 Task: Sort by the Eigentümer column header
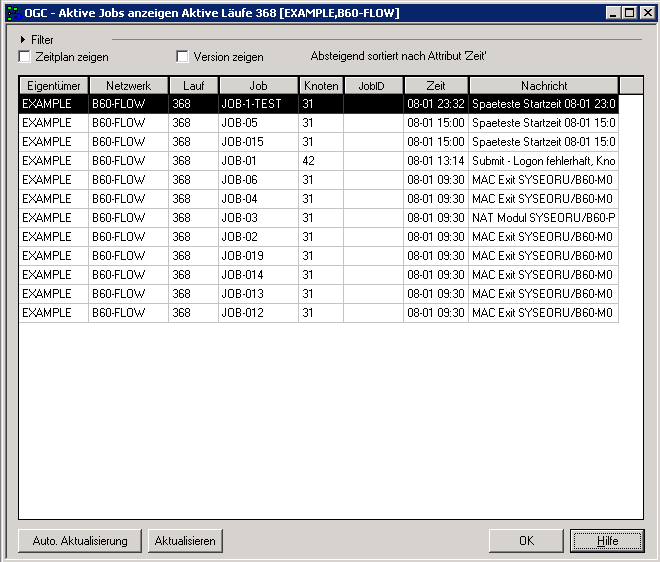54,86
